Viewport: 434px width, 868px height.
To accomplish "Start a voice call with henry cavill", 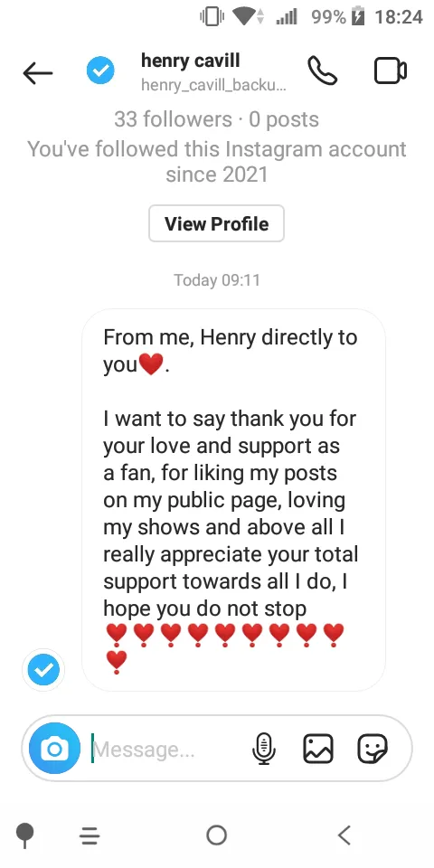I will point(322,71).
